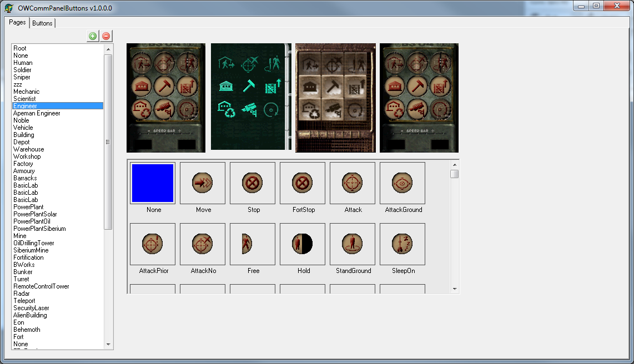
Task: Select the Free command icon
Action: [x=252, y=244]
